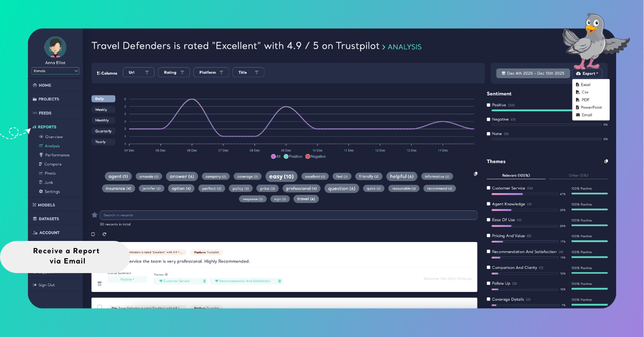
Task: Switch to the Other (0%) themes tab
Action: 578,175
